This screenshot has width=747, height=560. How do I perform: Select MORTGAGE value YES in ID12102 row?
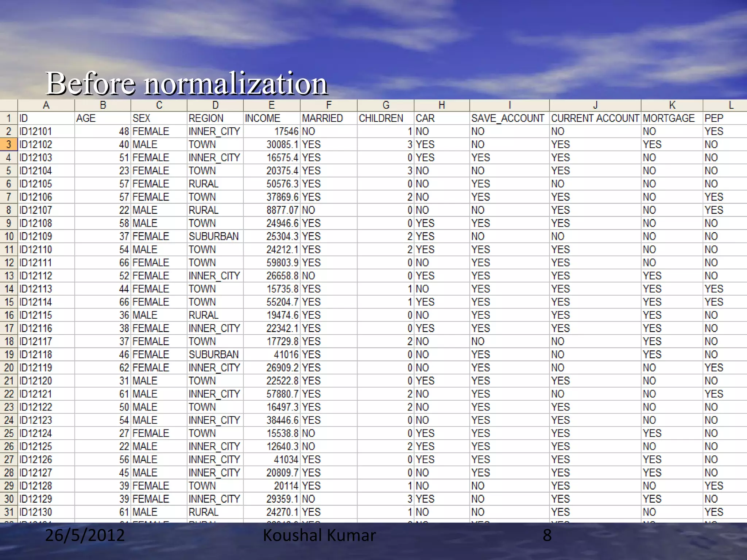pos(672,144)
